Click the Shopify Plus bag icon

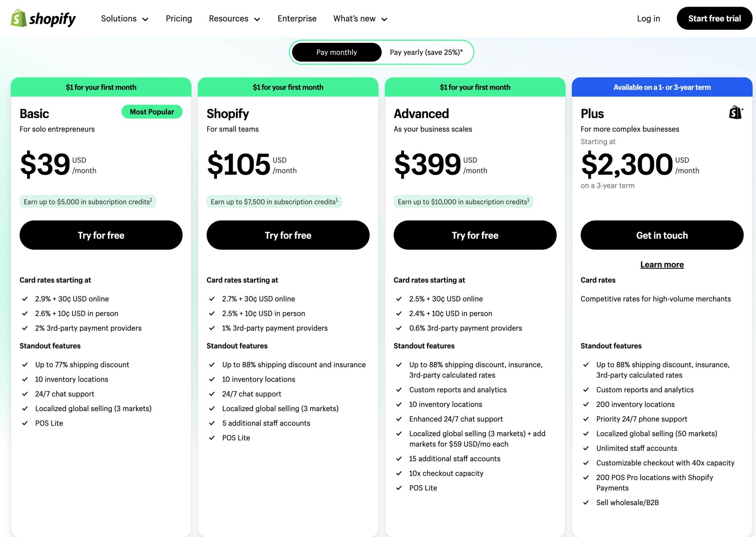point(736,113)
